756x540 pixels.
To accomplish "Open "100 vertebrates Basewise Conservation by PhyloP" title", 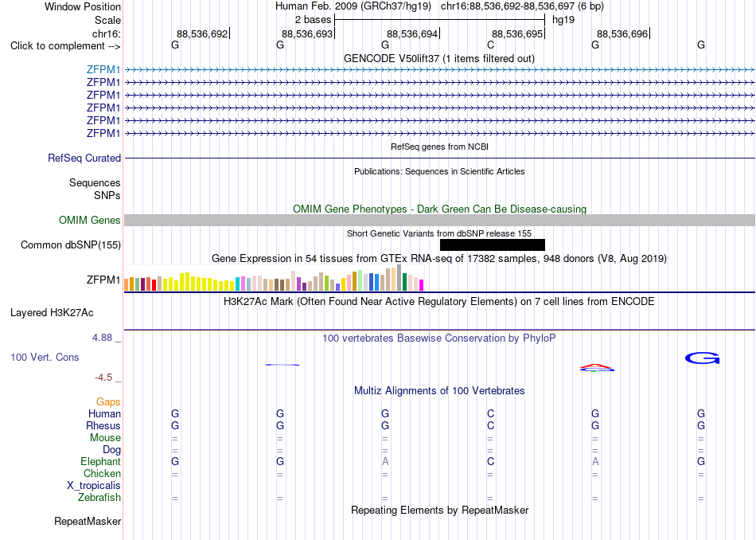I will (439, 338).
